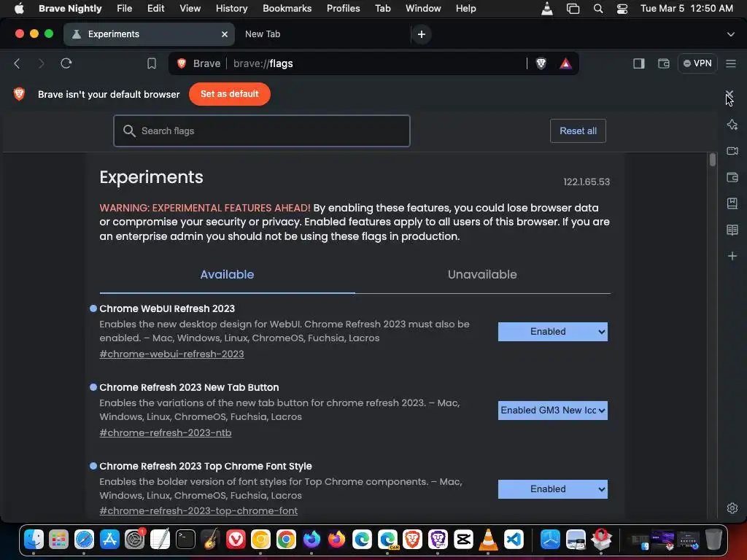Screen dimensions: 747x560
Task: Open the Brave Nightly app menu
Action: tap(70, 8)
